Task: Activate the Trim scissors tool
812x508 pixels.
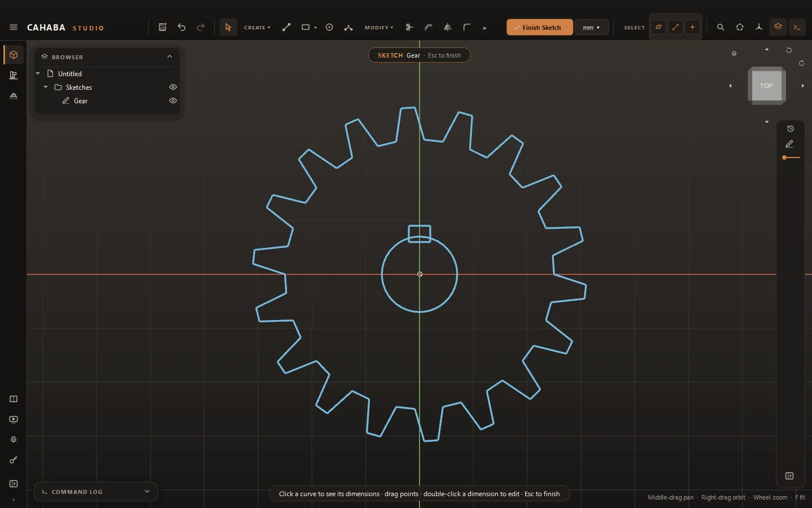Action: click(409, 27)
